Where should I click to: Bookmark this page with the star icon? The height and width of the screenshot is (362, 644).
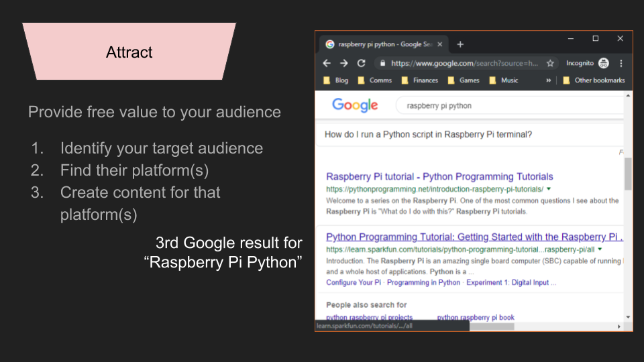point(550,63)
